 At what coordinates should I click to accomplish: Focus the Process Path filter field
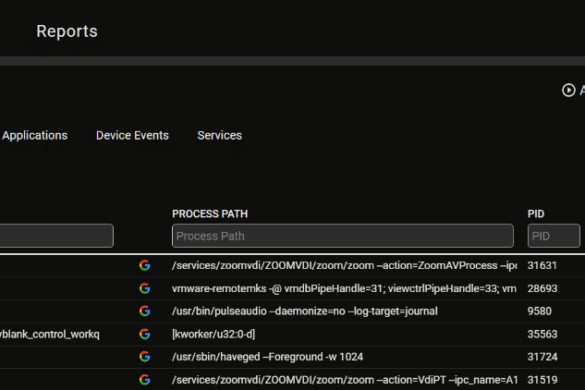pos(342,236)
